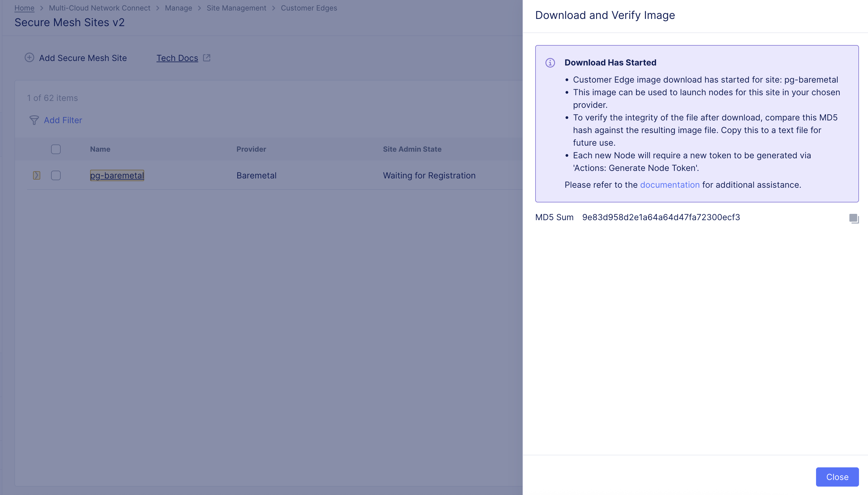Viewport: 868px width, 495px height.
Task: Expand the pg-baremetal row details chevron
Action: tap(36, 175)
